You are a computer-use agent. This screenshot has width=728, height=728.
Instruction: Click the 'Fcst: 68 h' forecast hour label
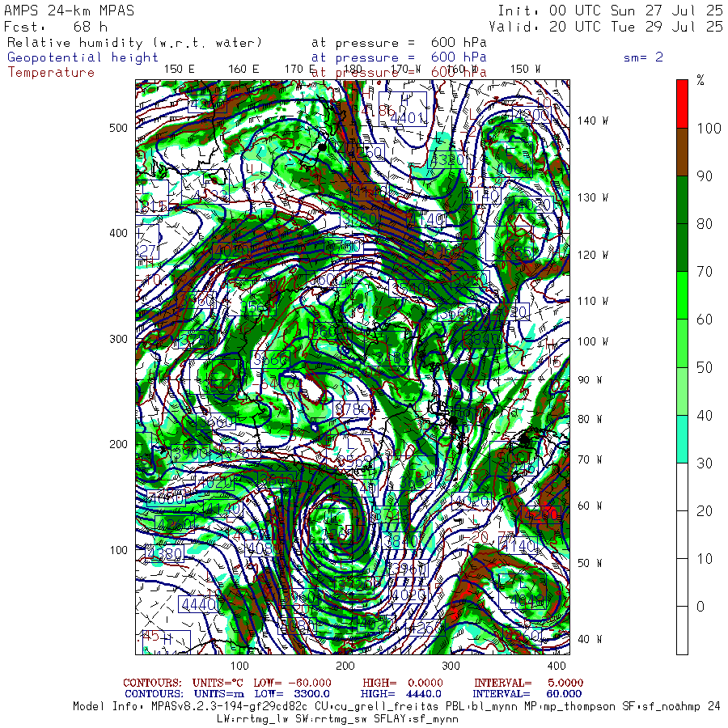tap(56, 27)
